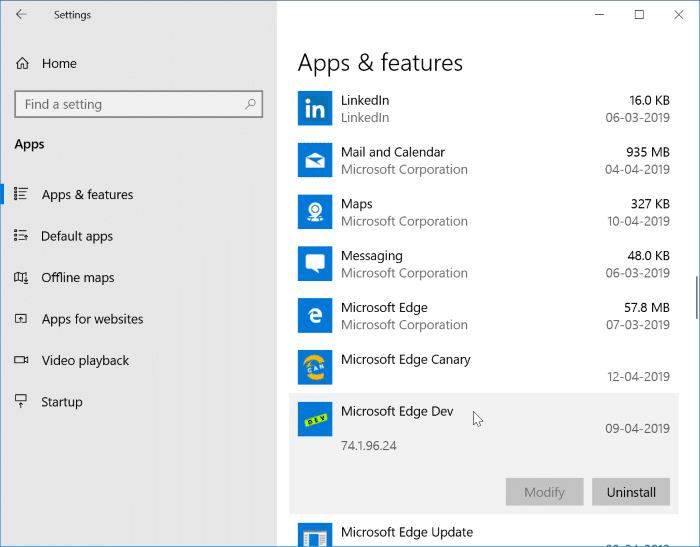
Task: Uninstall Microsoft Edge Dev
Action: point(631,492)
